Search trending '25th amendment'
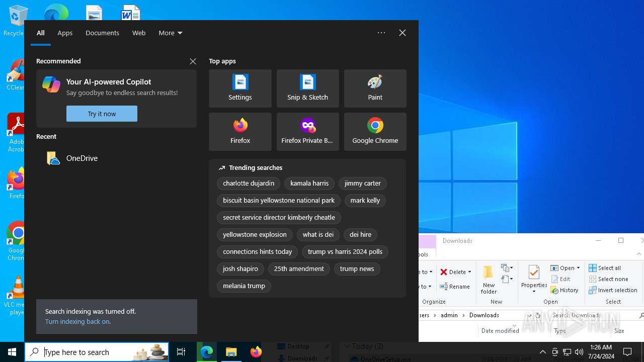The image size is (644, 362). coord(299,269)
